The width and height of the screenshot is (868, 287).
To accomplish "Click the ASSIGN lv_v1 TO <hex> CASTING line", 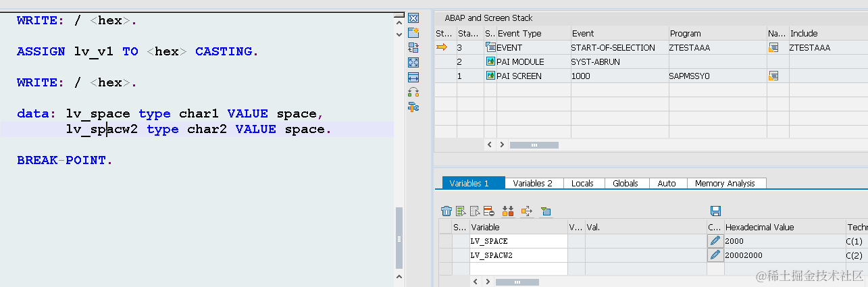I will 138,51.
